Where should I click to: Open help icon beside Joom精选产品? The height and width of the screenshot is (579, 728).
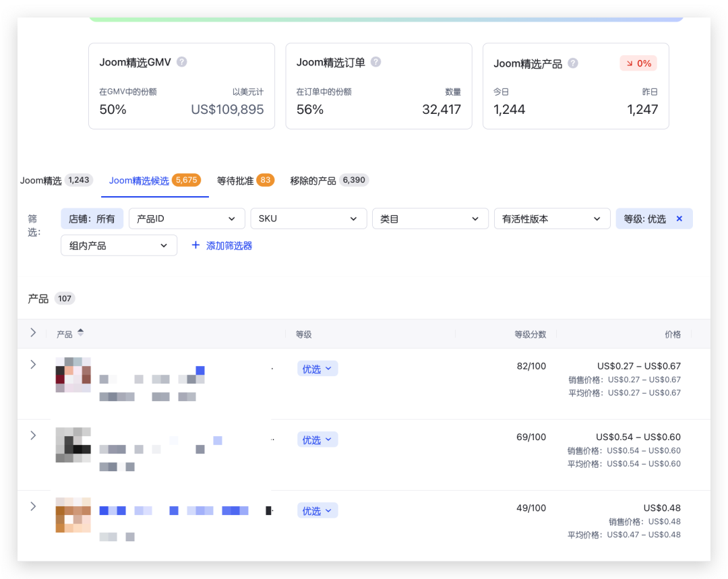point(573,63)
